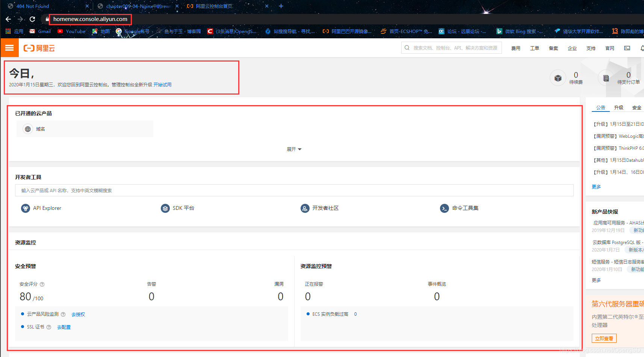Reload the page with refresh icon
The height and width of the screenshot is (357, 644).
point(32,19)
